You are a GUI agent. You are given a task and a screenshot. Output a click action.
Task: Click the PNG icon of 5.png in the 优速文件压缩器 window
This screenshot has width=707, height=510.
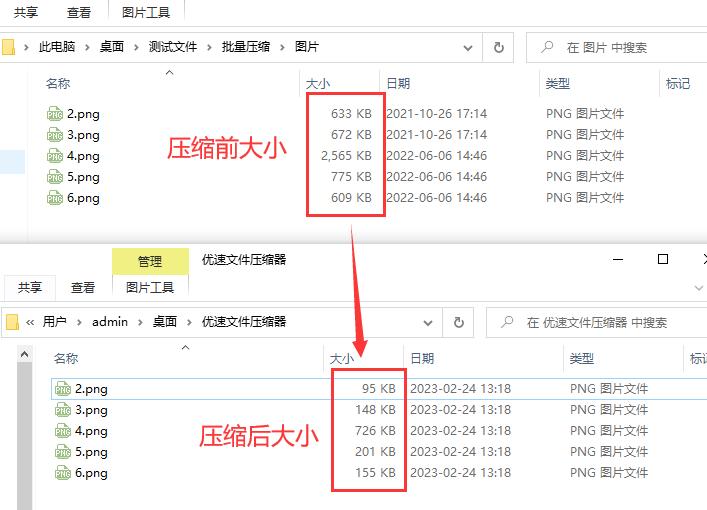[x=63, y=452]
